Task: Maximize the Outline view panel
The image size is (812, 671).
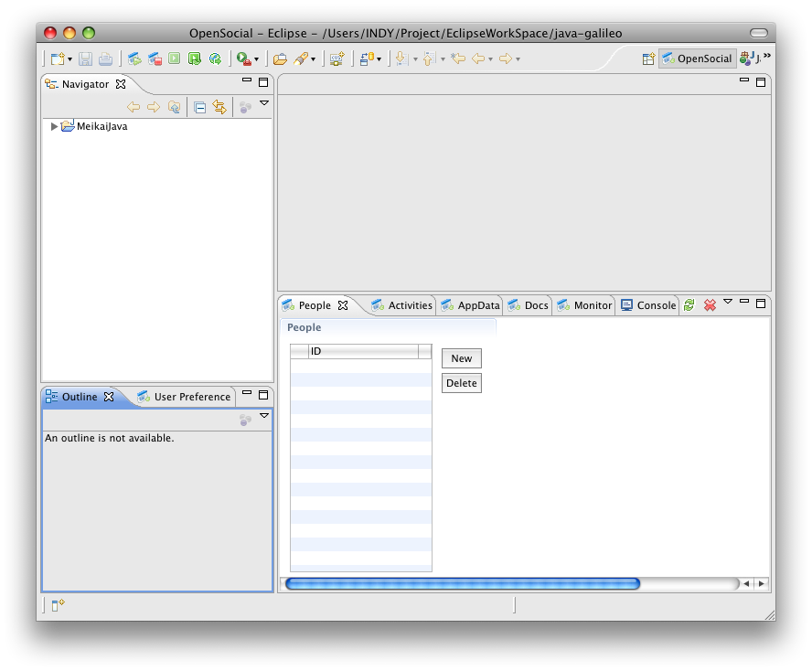Action: [x=263, y=395]
